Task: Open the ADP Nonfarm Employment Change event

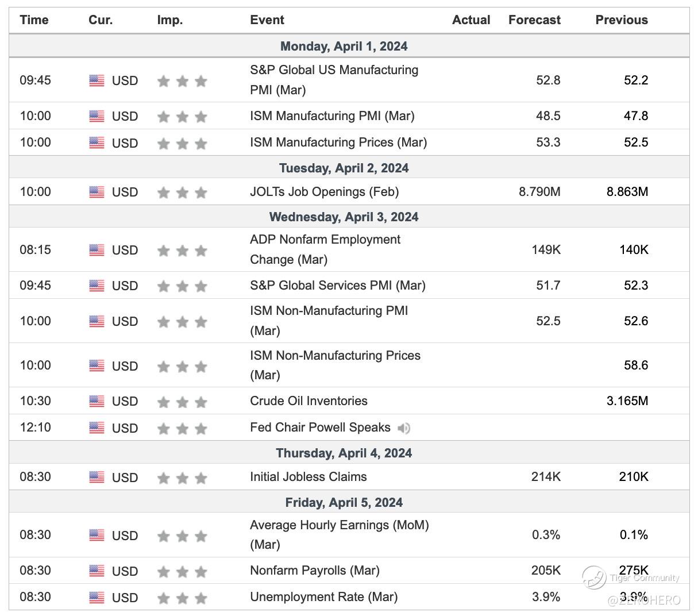Action: (325, 249)
